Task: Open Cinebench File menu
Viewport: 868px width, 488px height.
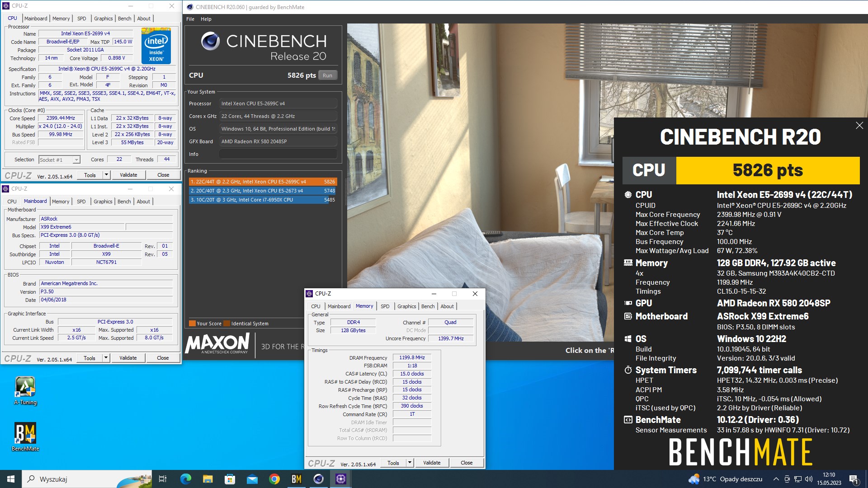Action: pos(190,19)
